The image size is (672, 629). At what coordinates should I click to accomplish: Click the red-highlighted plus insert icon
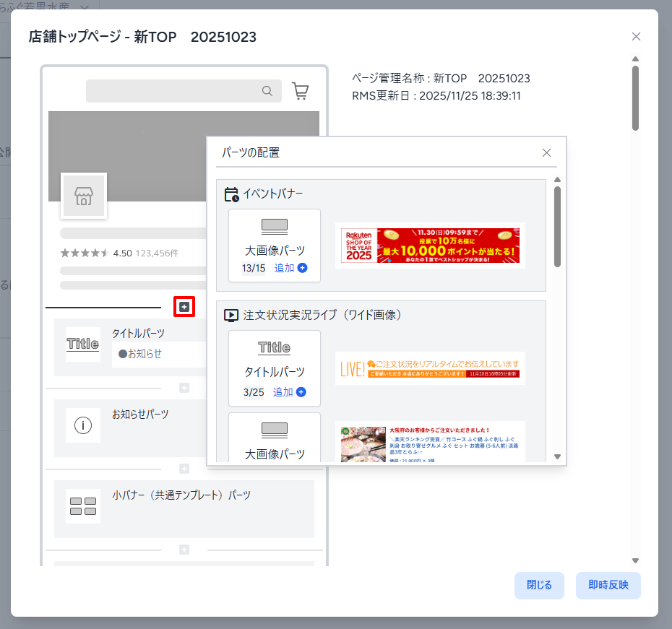184,307
